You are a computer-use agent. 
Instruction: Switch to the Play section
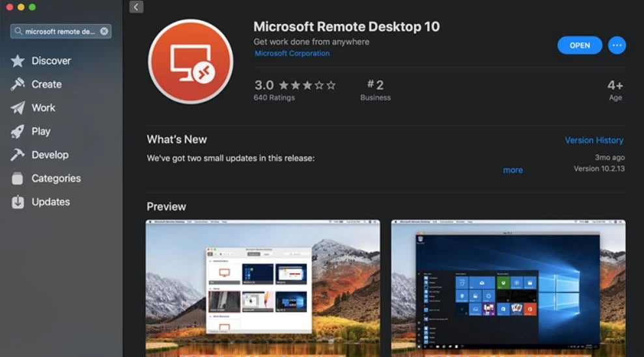pyautogui.click(x=41, y=131)
